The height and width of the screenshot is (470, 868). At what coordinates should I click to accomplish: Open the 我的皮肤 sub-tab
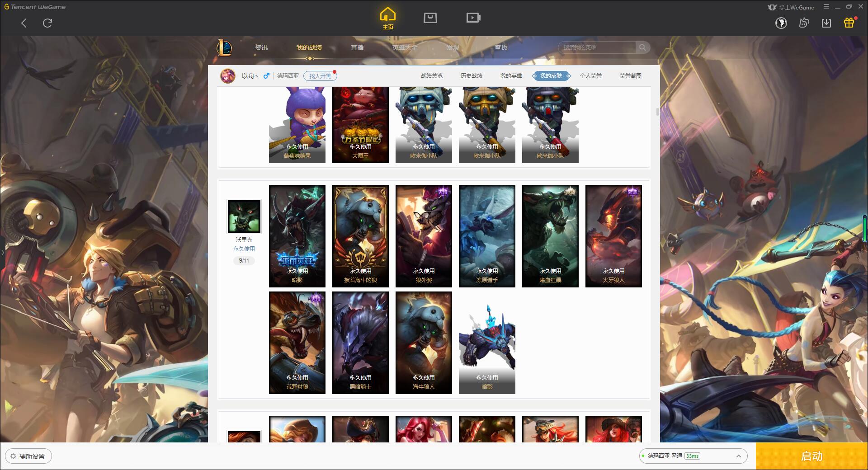pos(551,76)
